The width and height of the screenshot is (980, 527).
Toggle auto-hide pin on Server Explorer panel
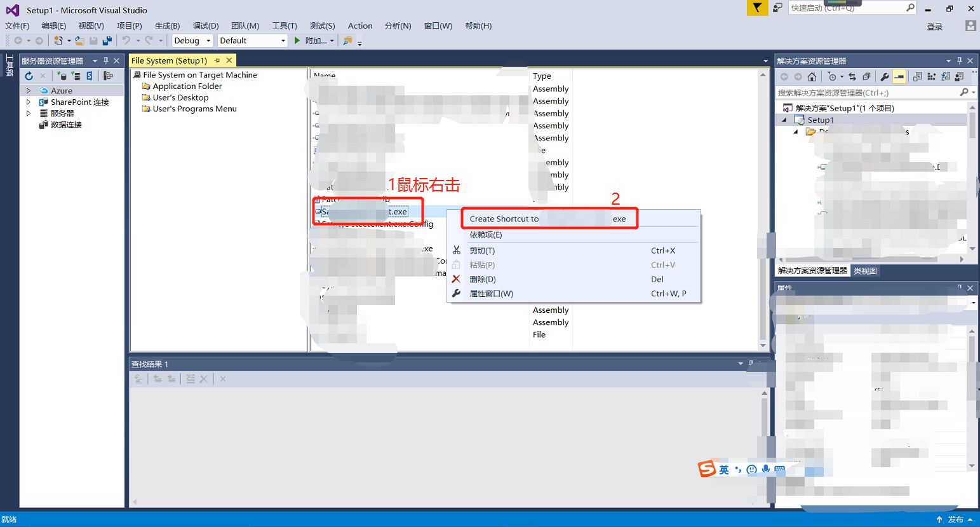106,61
